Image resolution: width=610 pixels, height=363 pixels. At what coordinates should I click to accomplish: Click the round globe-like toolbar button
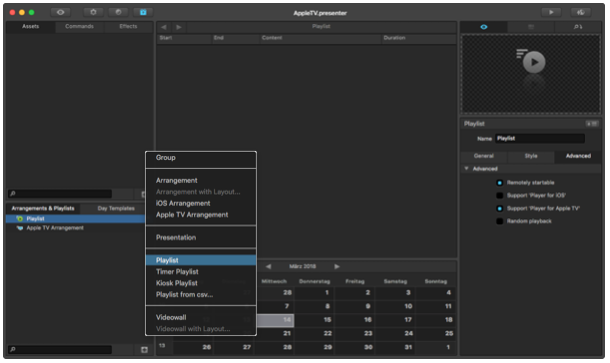(x=118, y=12)
